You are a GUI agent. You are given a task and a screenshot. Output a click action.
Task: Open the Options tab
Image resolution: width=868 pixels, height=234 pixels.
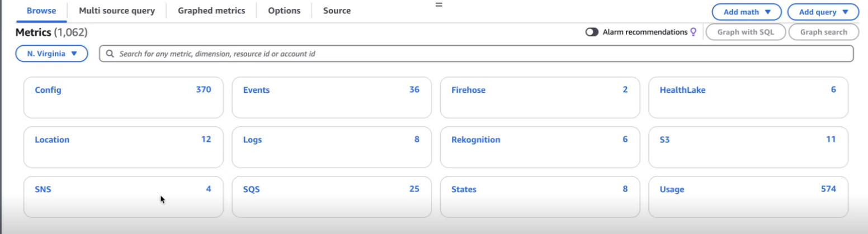click(284, 11)
